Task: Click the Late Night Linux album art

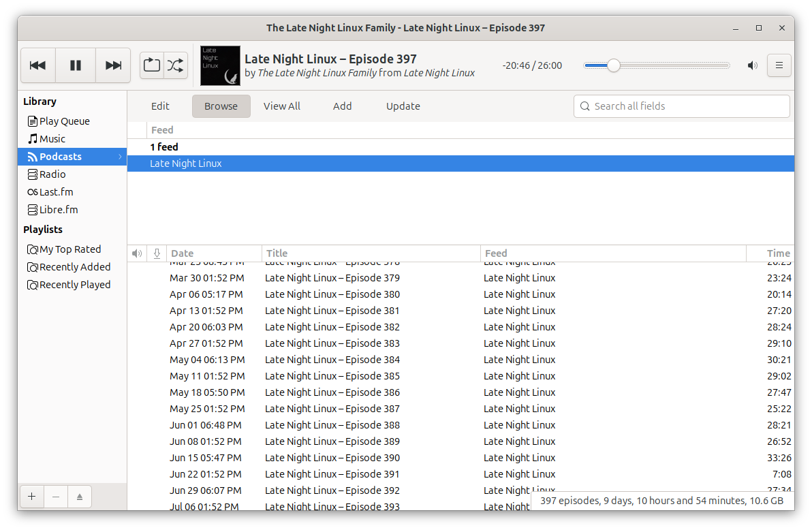Action: (x=220, y=66)
